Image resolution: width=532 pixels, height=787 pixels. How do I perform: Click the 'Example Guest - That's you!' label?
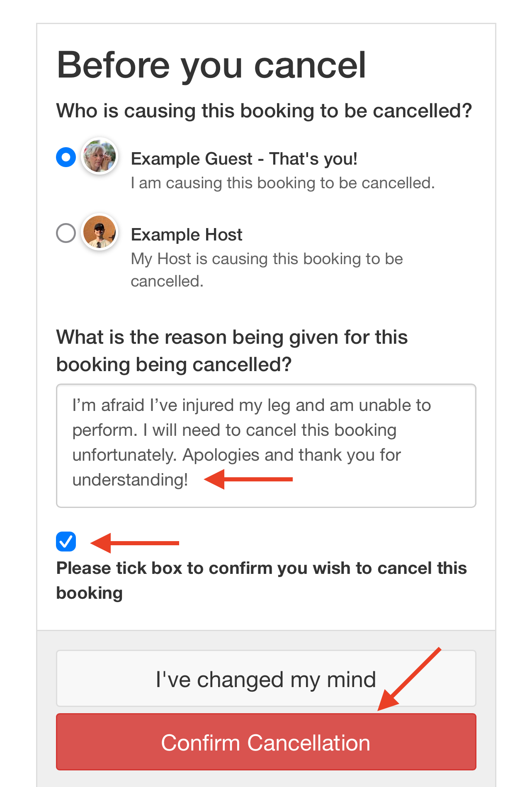point(244,159)
